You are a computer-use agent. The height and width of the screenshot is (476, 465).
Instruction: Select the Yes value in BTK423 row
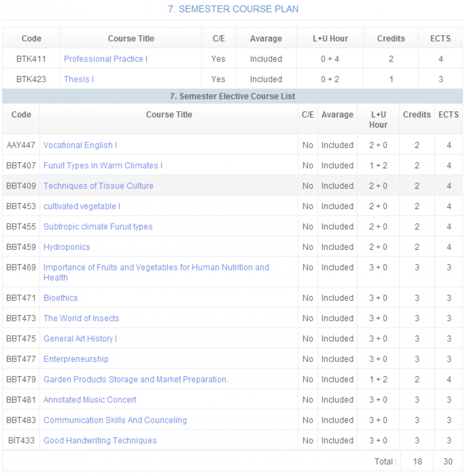pos(219,79)
